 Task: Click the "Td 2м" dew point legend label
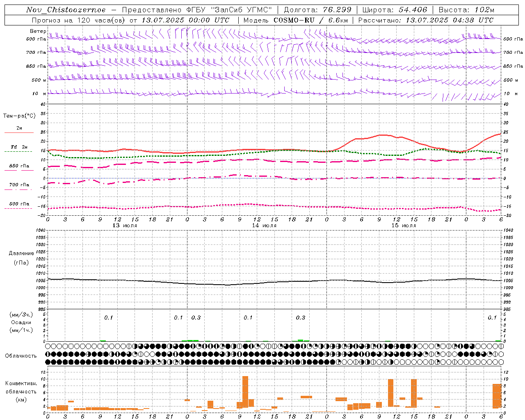point(19,147)
